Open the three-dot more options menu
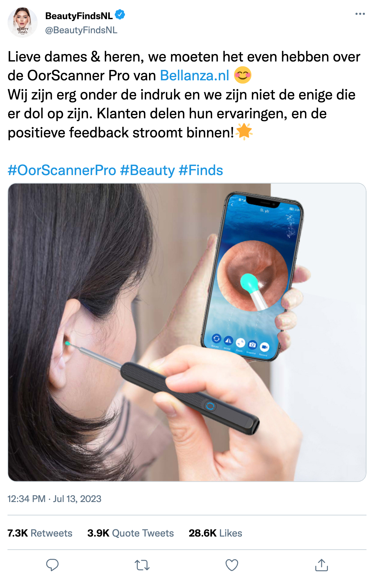 [360, 14]
